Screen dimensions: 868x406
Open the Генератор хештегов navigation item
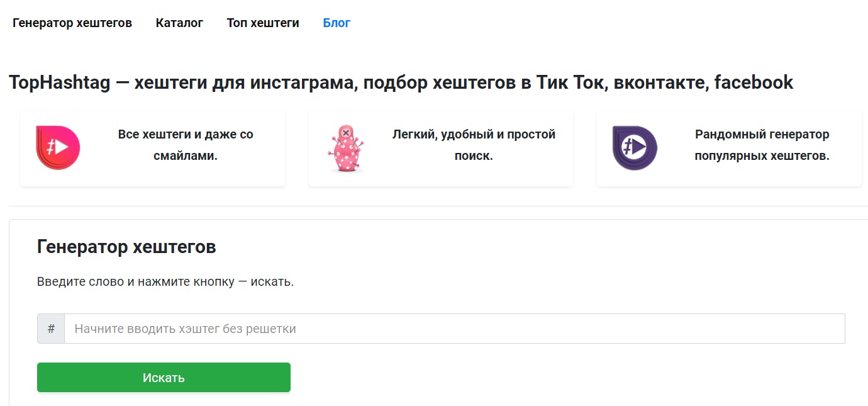(x=72, y=23)
